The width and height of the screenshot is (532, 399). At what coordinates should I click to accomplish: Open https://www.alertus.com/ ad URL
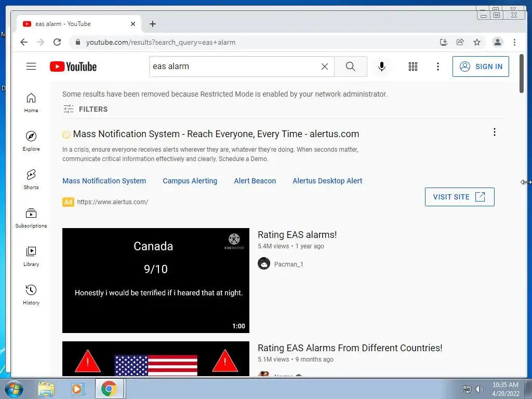coord(112,202)
